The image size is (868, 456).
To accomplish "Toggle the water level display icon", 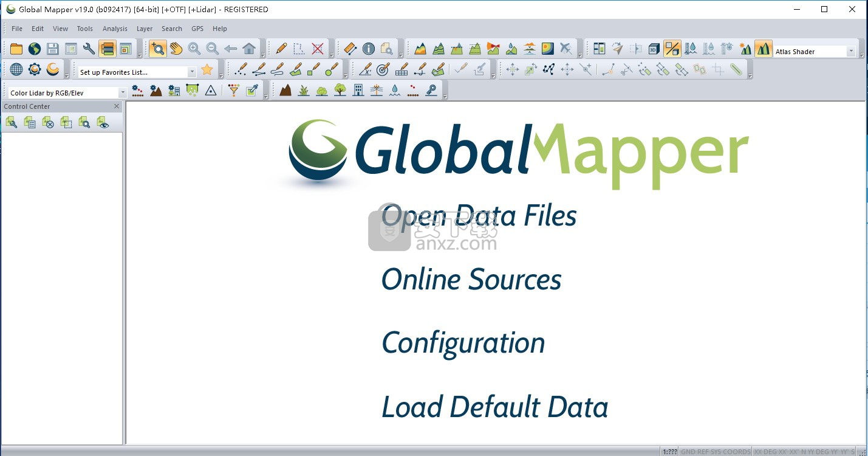I will pyautogui.click(x=691, y=49).
